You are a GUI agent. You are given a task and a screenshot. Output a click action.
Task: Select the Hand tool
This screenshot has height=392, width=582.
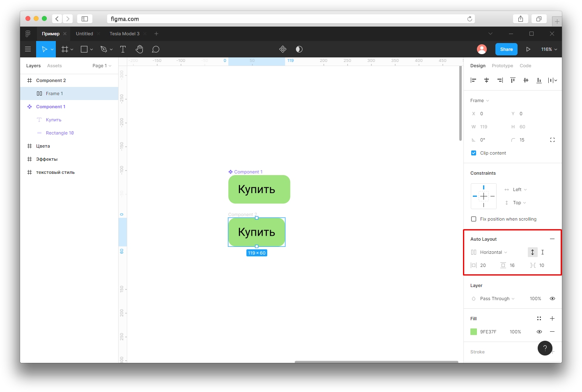140,49
